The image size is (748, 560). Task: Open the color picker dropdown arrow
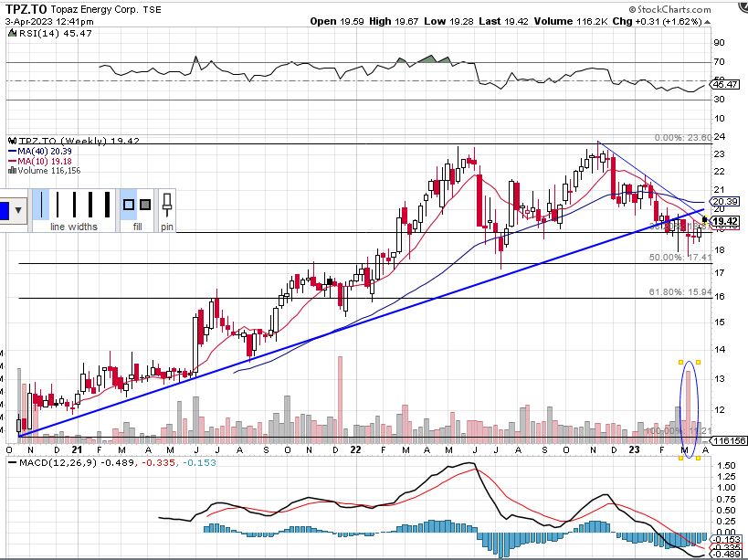point(19,211)
